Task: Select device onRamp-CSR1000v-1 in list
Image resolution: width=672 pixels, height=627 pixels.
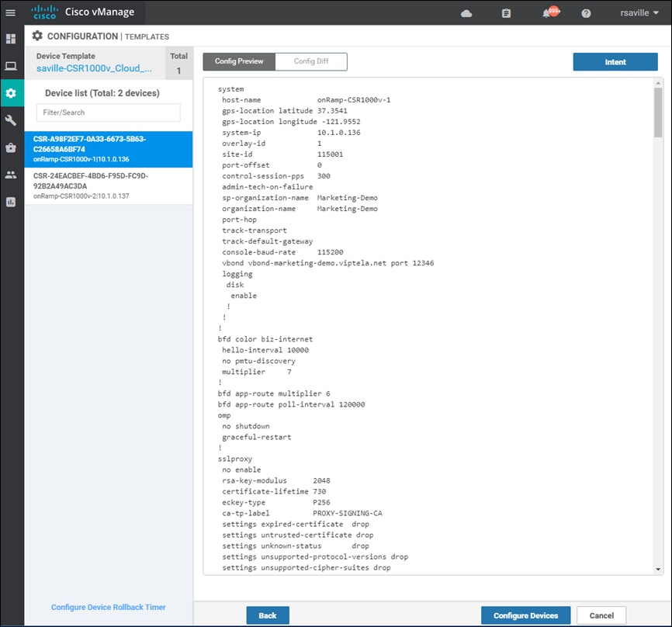Action: (109, 149)
